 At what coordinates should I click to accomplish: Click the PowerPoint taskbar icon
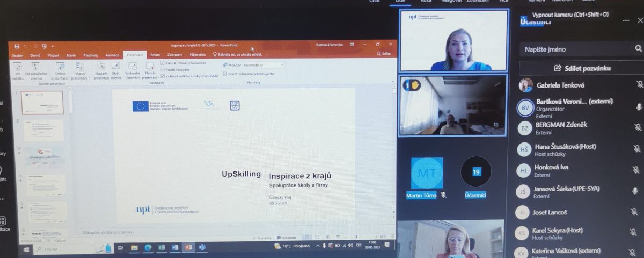[x=188, y=248]
